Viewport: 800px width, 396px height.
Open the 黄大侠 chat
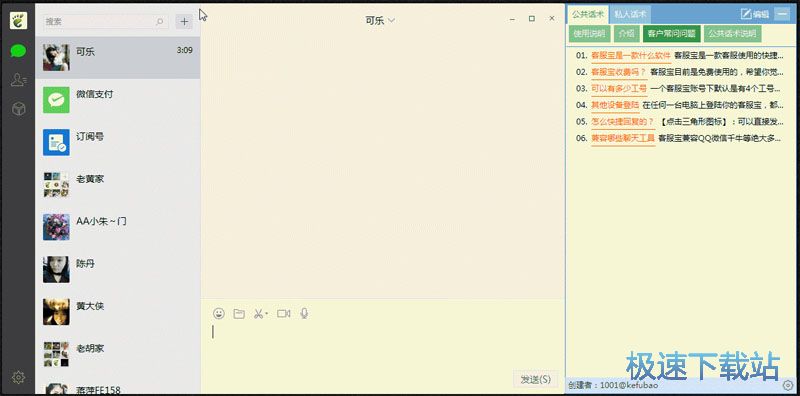click(117, 311)
